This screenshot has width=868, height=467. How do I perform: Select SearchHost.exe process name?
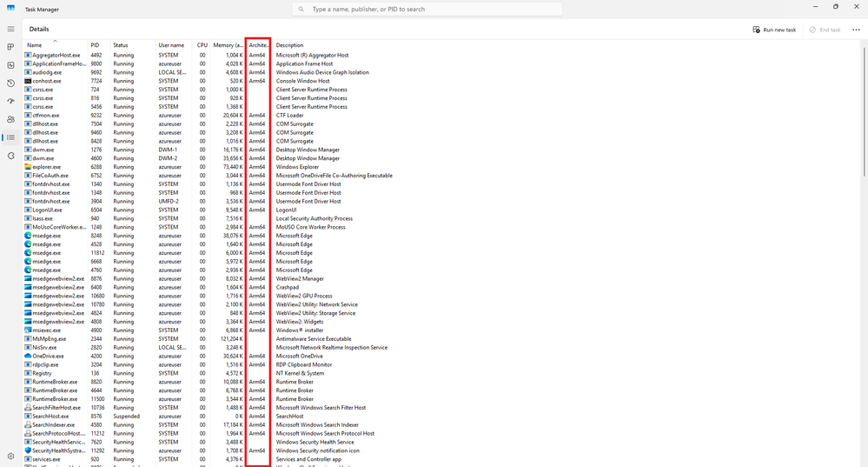[x=50, y=416]
